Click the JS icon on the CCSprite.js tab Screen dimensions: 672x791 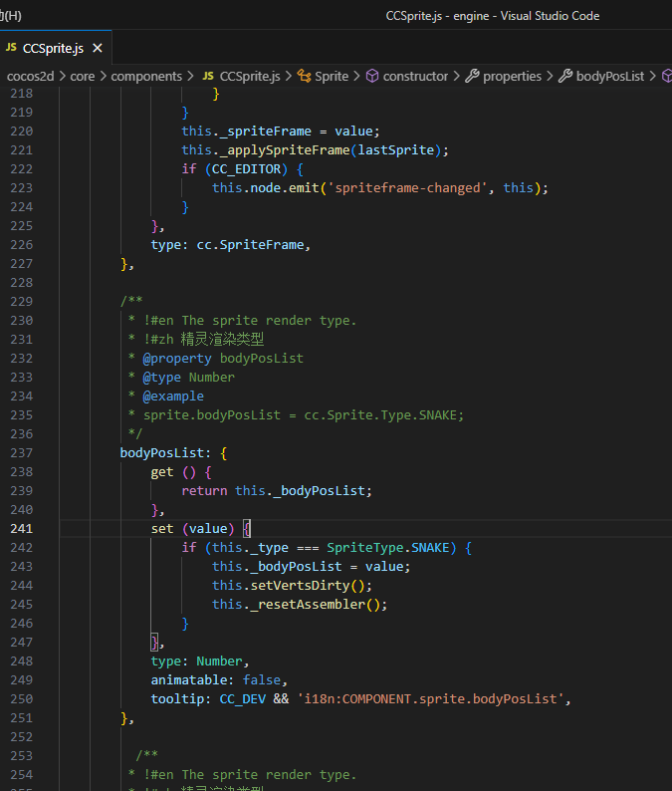pyautogui.click(x=11, y=48)
